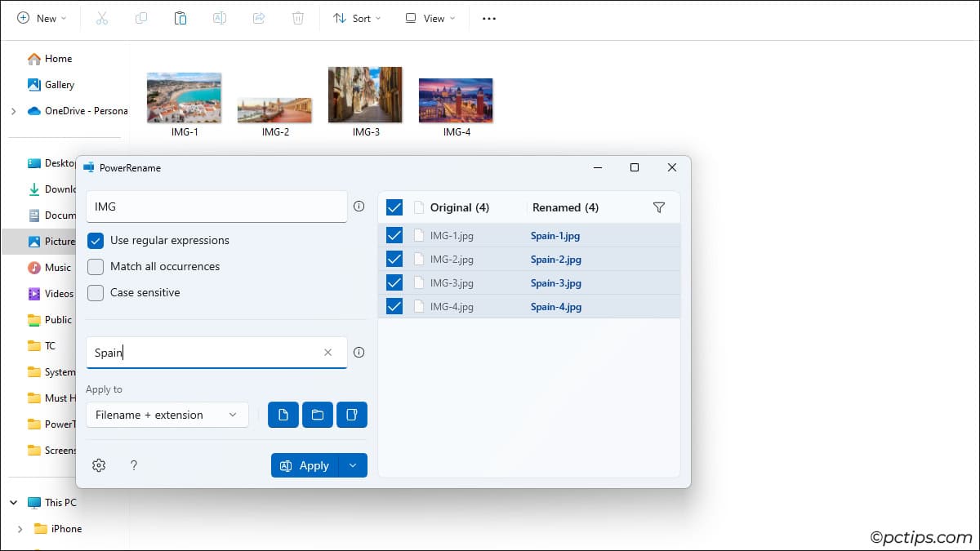Clear the Spain text with the X button
This screenshot has width=980, height=551.
pyautogui.click(x=327, y=353)
